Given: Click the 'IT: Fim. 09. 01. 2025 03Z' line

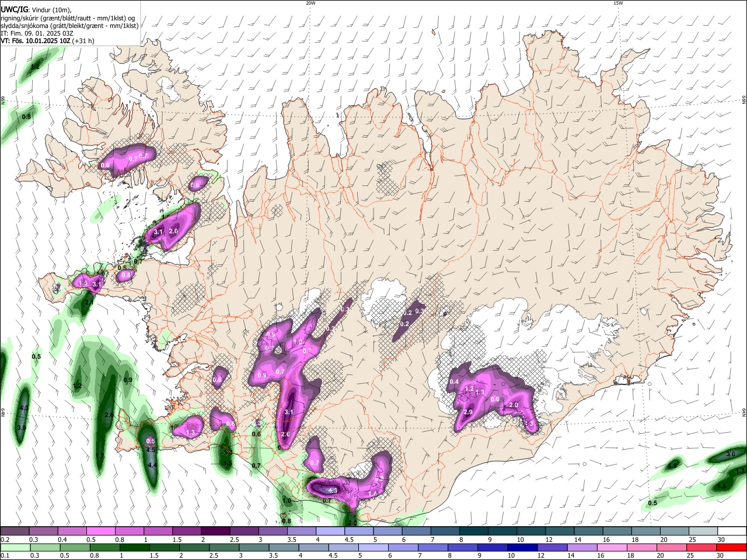Looking at the screenshot, I should [38, 33].
